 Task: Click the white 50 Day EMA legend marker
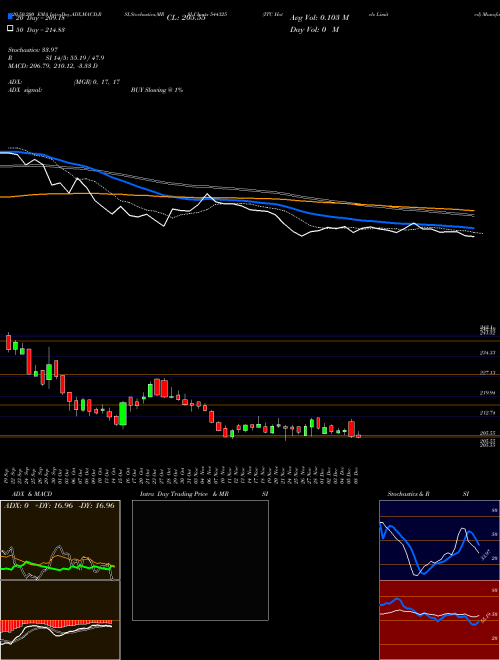tap(10, 29)
